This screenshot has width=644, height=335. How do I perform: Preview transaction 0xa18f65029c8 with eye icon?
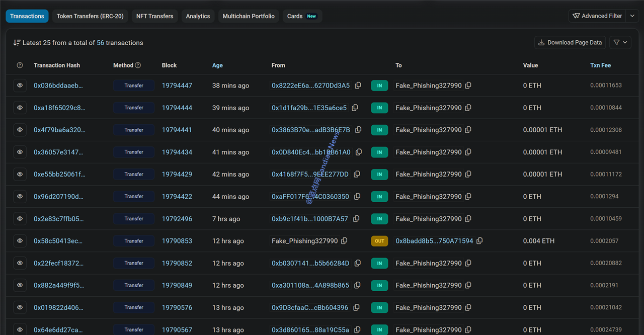tap(20, 108)
